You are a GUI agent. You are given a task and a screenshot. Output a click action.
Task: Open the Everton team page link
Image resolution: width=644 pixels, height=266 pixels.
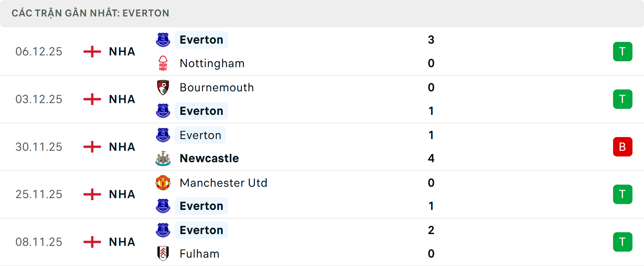pos(201,40)
